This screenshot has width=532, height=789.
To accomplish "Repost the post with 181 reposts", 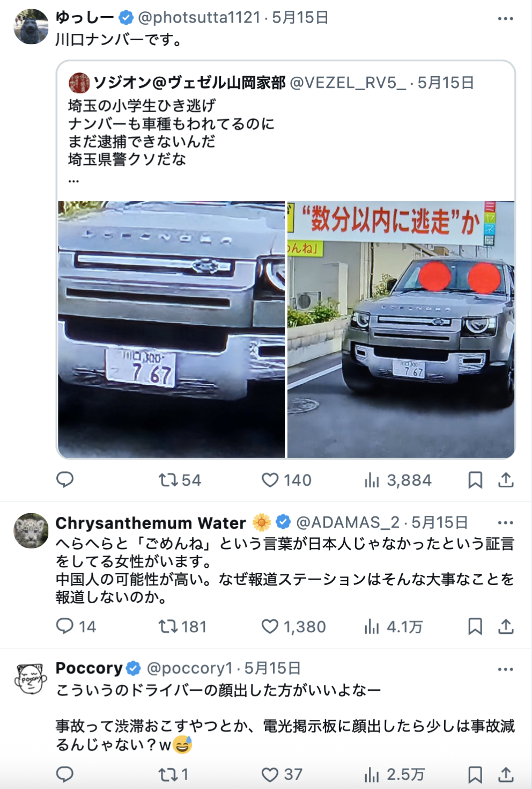I will pos(182,626).
